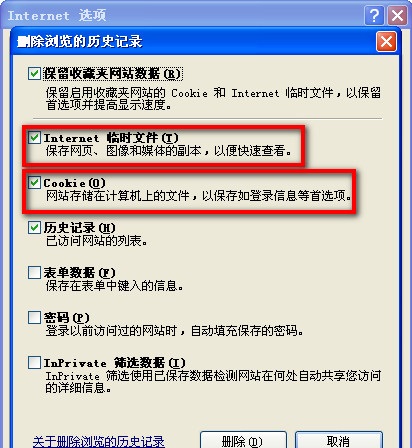Image resolution: width=412 pixels, height=448 pixels.
Task: Tick the 密码 (P) checkbox
Action: click(x=34, y=318)
